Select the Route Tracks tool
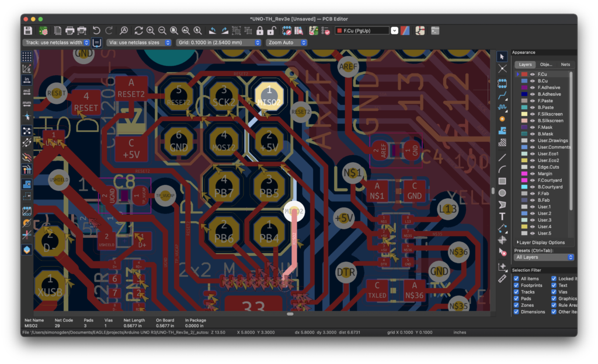The height and width of the screenshot is (364, 598). tap(502, 95)
